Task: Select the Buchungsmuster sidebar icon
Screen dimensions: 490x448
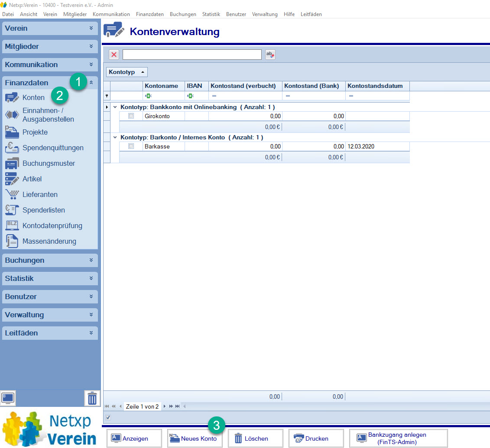Action: point(12,163)
